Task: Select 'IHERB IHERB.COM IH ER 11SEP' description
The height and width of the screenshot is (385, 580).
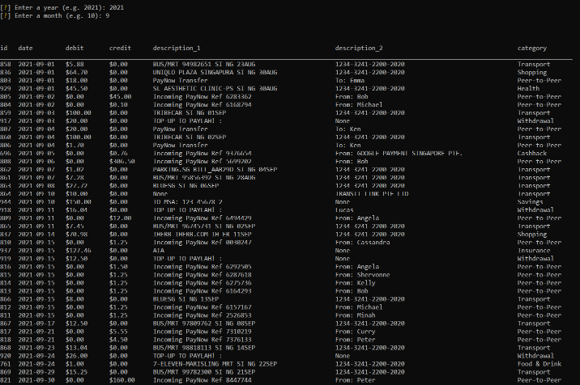Action: point(202,234)
